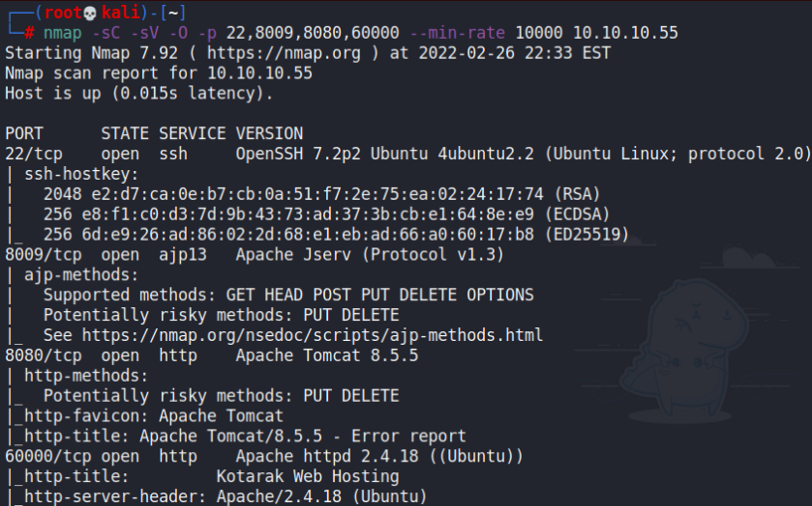The width and height of the screenshot is (812, 506).
Task: Click the VERSION column header
Action: 269,133
